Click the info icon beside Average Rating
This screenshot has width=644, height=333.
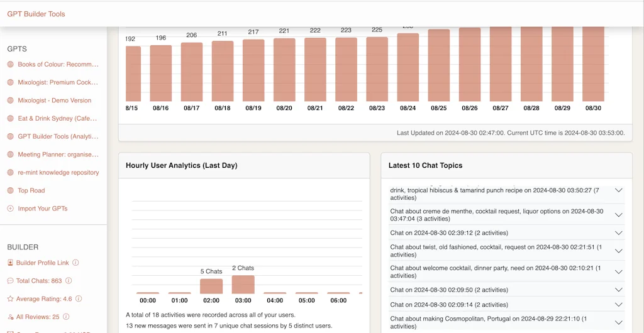(78, 299)
